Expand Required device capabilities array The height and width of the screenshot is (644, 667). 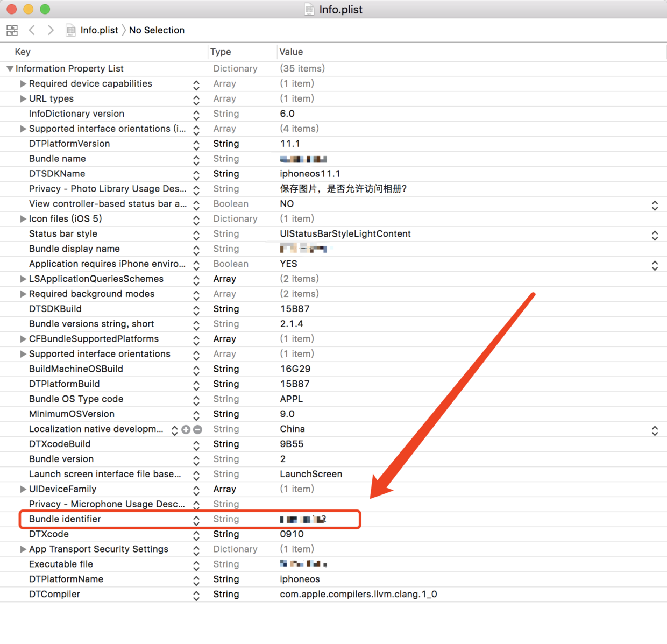tap(23, 84)
